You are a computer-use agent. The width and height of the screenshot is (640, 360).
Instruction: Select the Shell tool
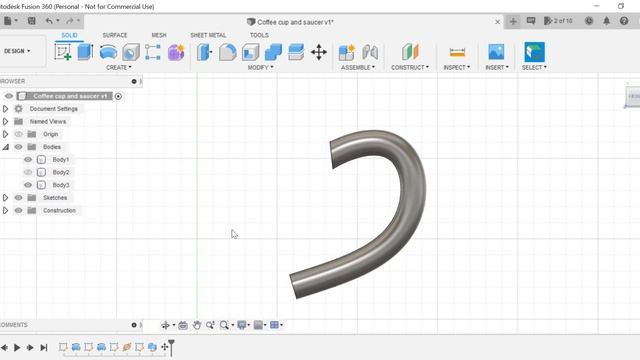250,52
